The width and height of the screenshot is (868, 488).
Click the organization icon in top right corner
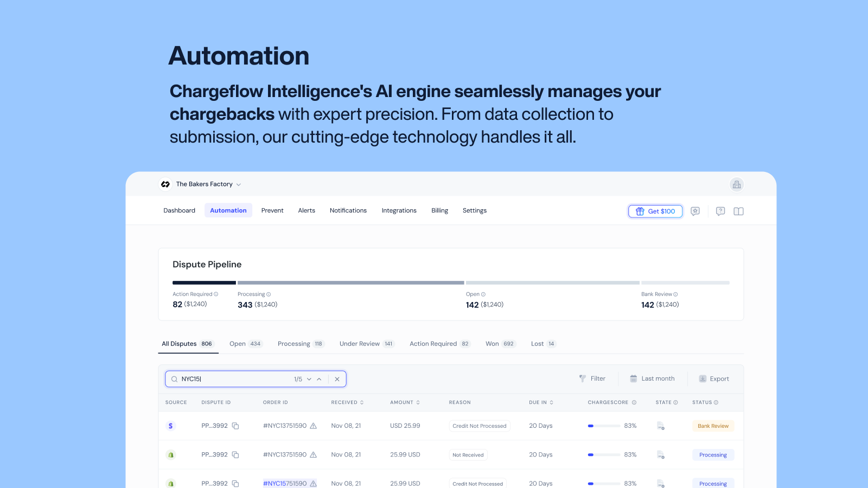[x=736, y=184]
